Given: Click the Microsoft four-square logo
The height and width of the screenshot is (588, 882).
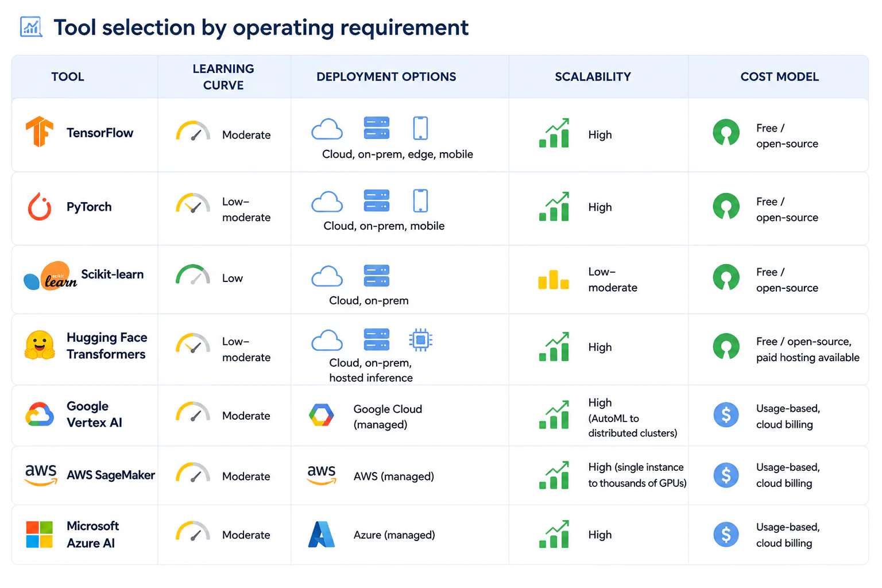Looking at the screenshot, I should 40,534.
